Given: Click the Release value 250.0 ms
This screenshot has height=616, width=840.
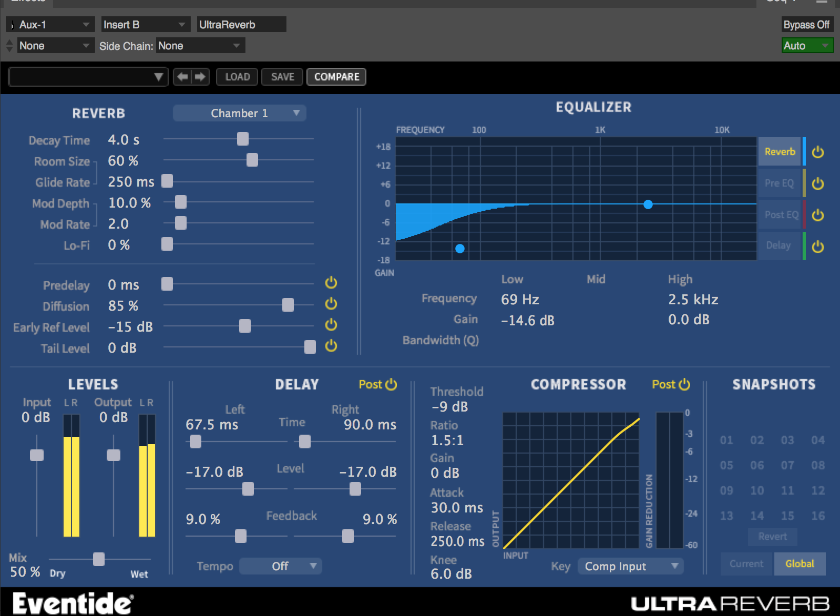Looking at the screenshot, I should [x=458, y=541].
